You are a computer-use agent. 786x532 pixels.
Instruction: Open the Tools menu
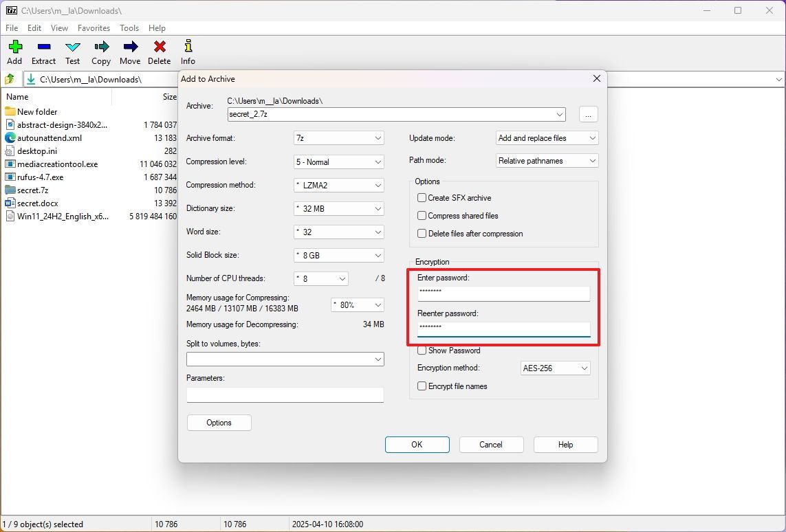pos(129,28)
